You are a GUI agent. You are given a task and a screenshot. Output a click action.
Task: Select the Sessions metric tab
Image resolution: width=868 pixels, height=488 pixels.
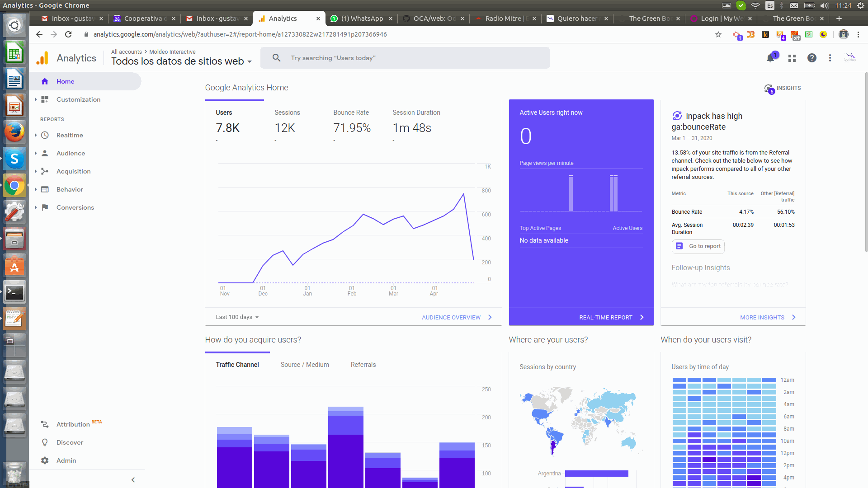tap(293, 122)
